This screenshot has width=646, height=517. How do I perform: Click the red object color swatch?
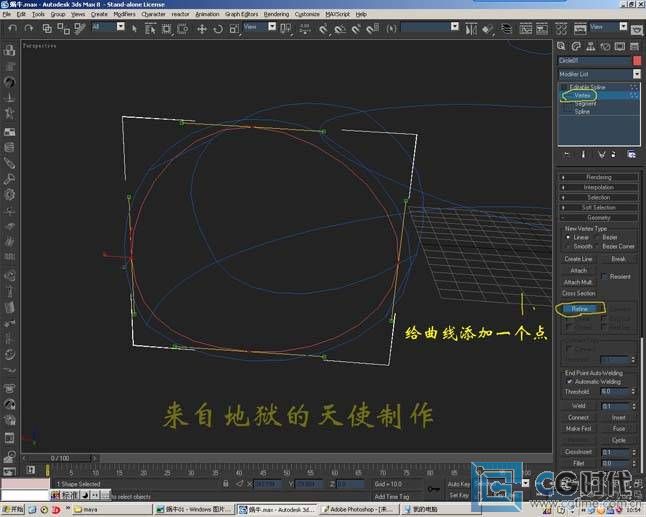tap(637, 61)
